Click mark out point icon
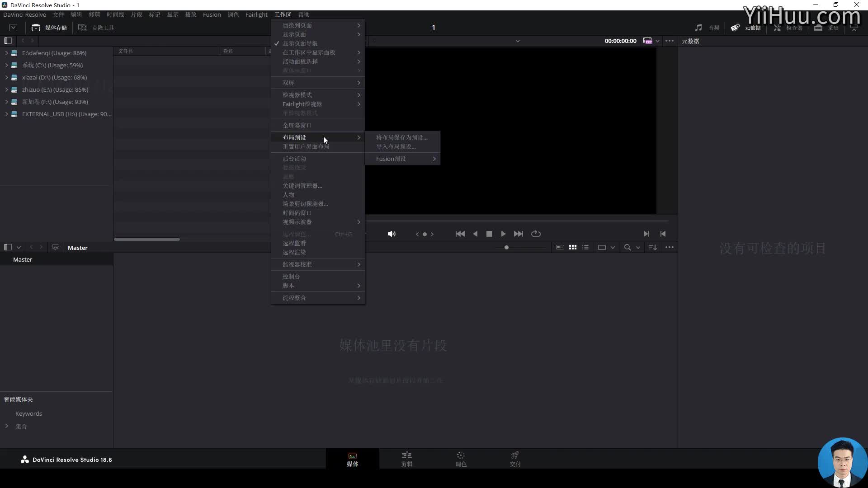This screenshot has width=868, height=488. [663, 234]
